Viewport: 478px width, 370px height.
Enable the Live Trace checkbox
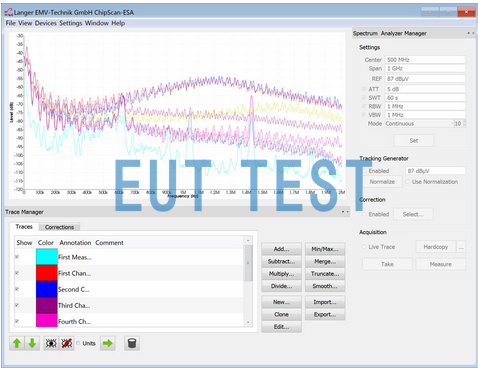pos(364,247)
